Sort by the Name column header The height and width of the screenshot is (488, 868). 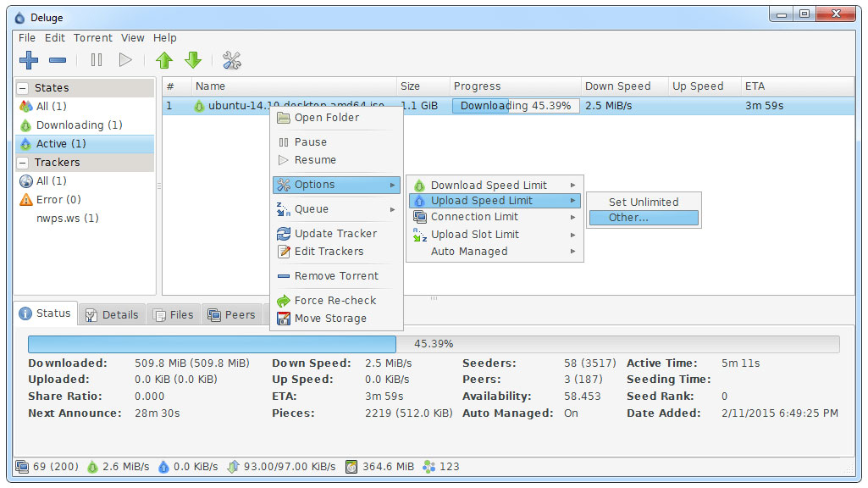click(x=293, y=86)
